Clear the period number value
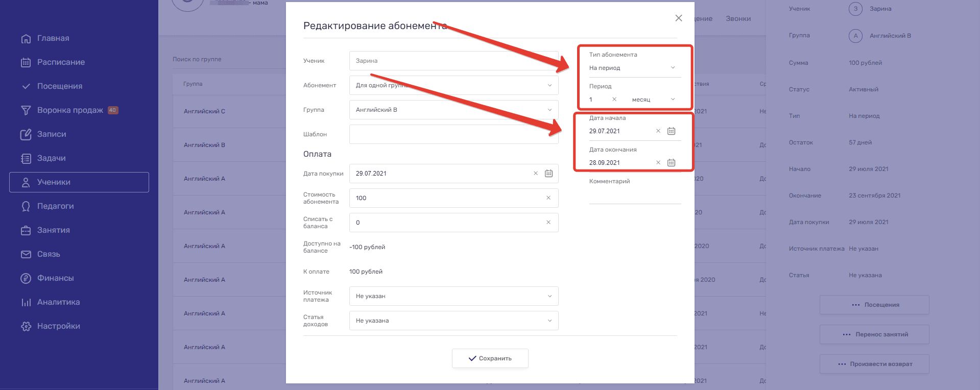Viewport: 980px width, 390px height. pyautogui.click(x=614, y=100)
